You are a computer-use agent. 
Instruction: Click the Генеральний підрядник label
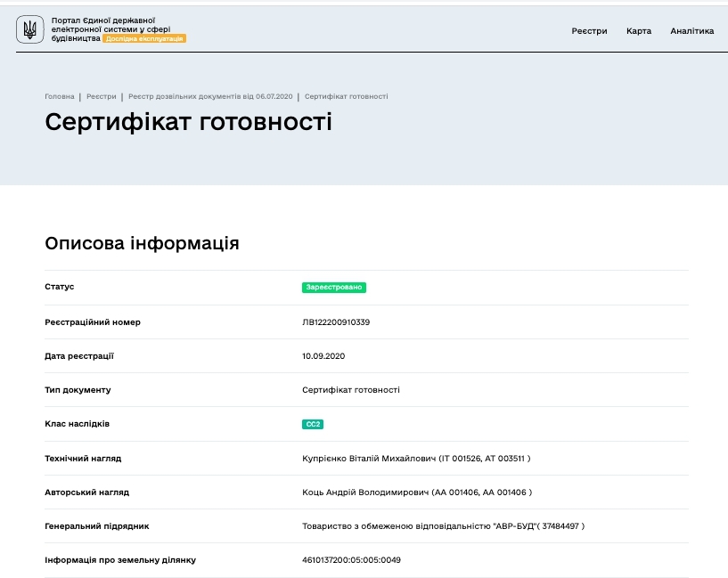click(96, 526)
